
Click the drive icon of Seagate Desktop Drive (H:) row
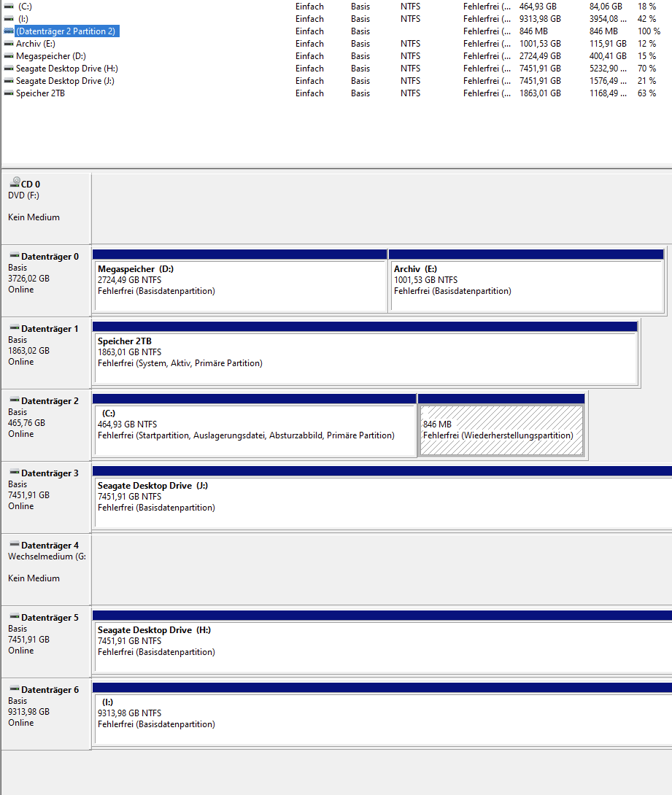click(x=9, y=69)
